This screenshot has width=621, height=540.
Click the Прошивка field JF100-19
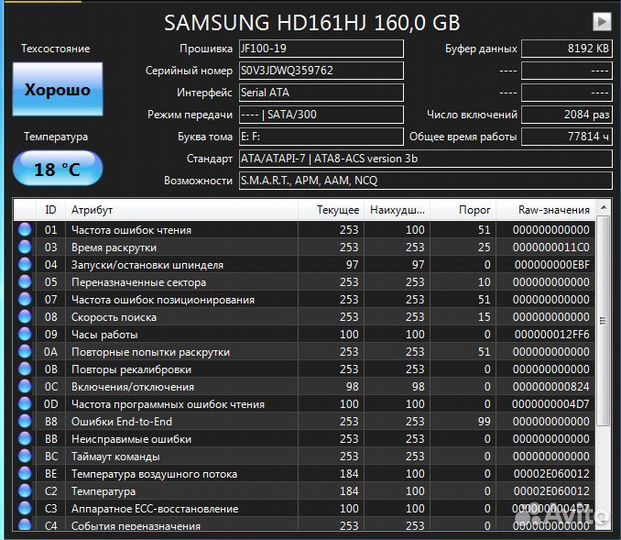pos(321,49)
